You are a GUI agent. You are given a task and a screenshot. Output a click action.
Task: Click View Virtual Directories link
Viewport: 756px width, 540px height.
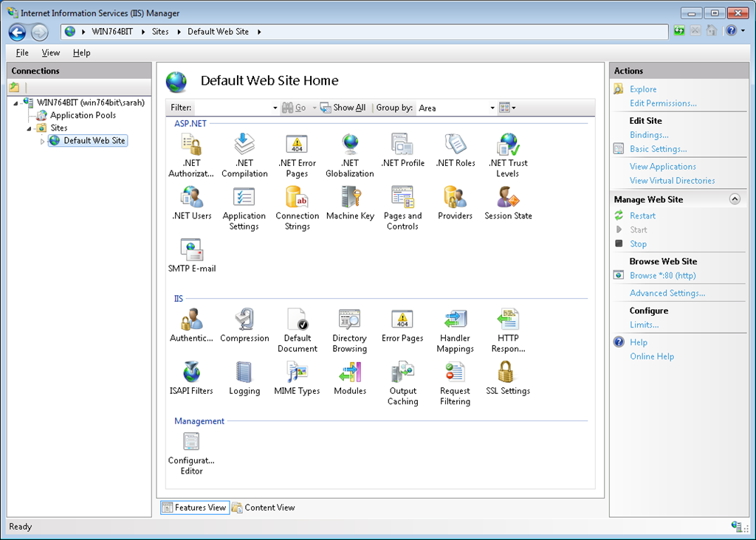tap(672, 181)
